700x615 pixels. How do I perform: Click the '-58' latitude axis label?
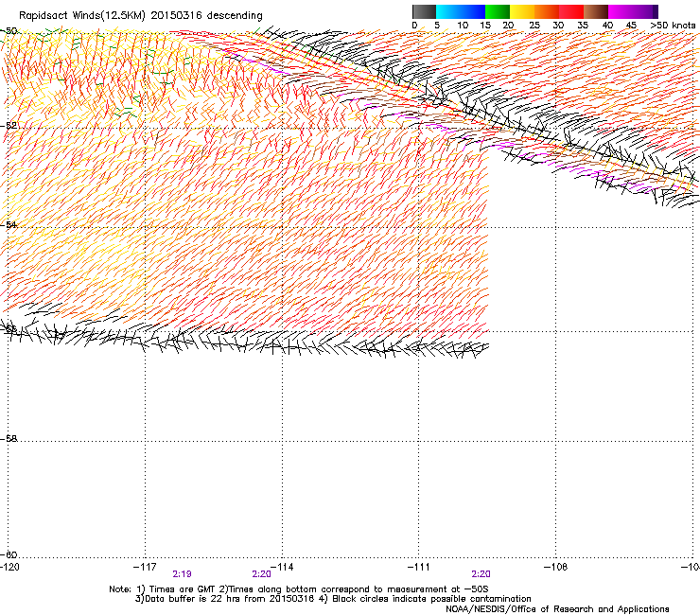(9, 439)
